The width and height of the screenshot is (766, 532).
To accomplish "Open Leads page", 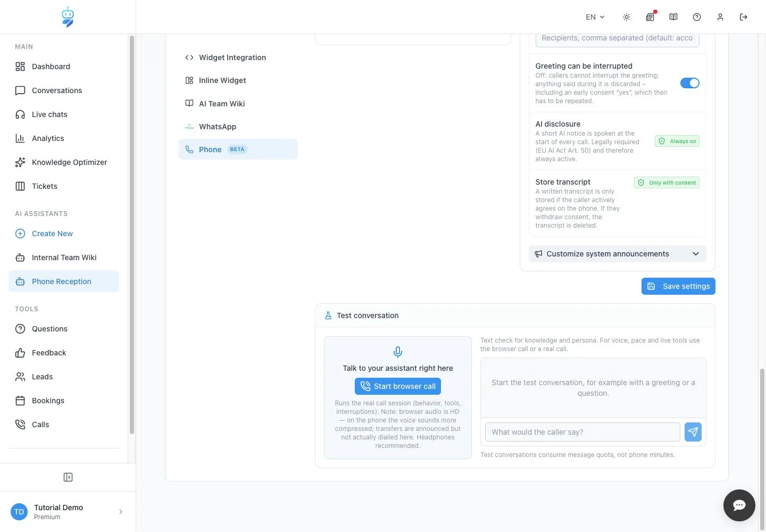I will (64, 377).
